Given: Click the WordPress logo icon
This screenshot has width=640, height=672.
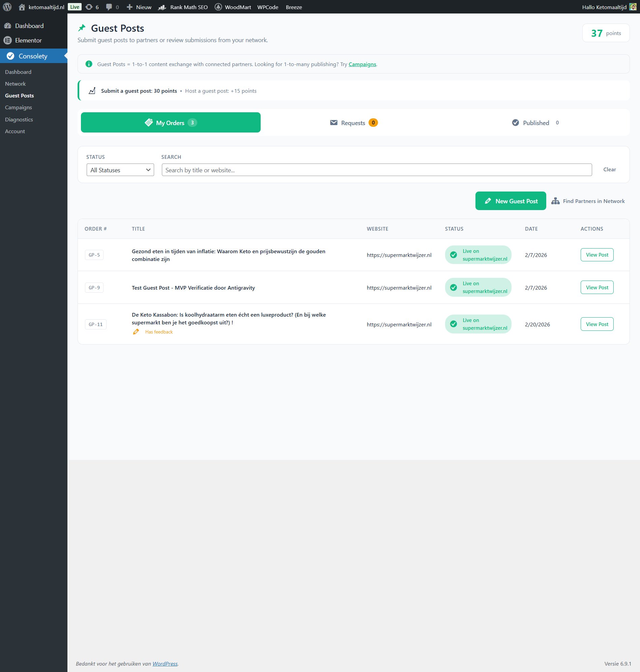Looking at the screenshot, I should click(x=7, y=7).
